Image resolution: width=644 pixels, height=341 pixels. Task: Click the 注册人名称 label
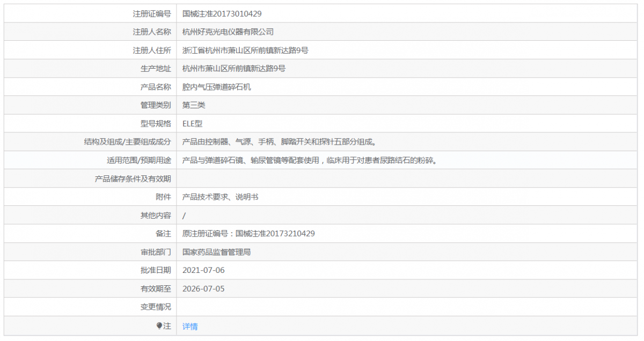(x=152, y=32)
